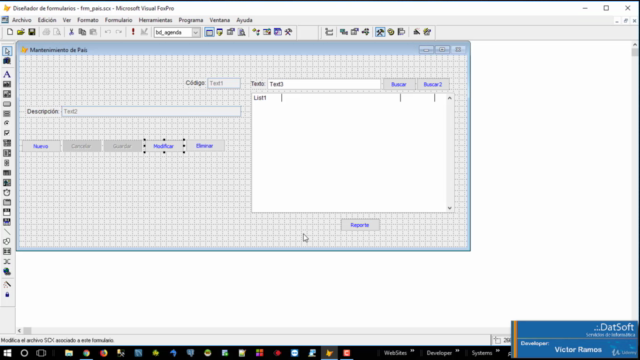Click the AutoFormat toolbar icon
The height and width of the screenshot is (360, 640).
pos(427,32)
